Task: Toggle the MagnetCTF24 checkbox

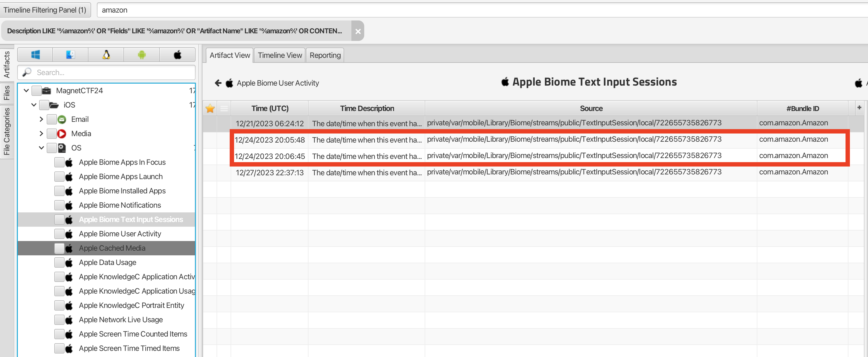Action: pyautogui.click(x=37, y=91)
